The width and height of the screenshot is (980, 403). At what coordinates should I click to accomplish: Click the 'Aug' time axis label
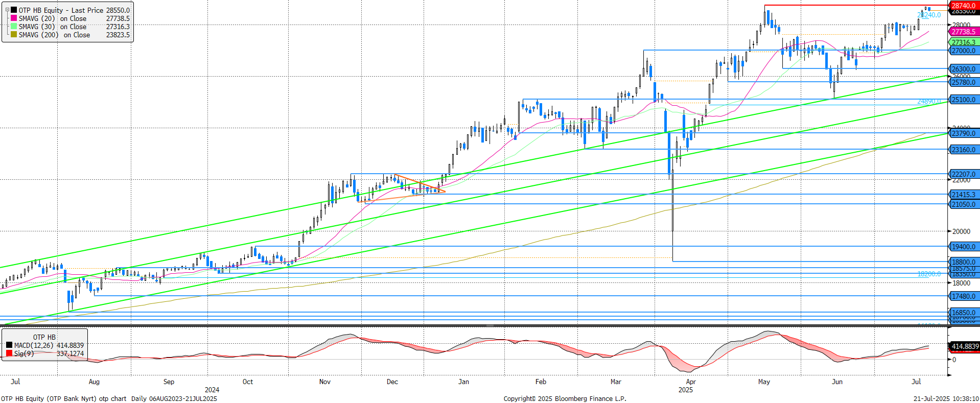coord(94,382)
